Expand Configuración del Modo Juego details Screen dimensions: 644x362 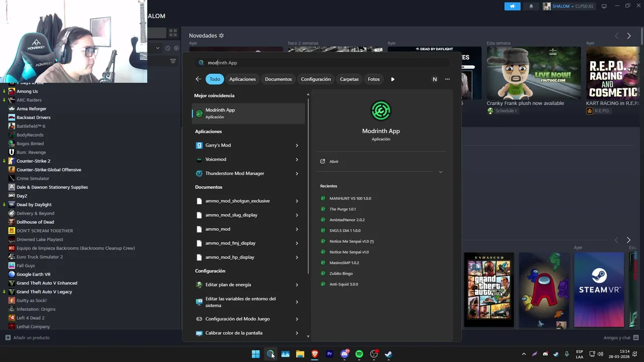297,319
